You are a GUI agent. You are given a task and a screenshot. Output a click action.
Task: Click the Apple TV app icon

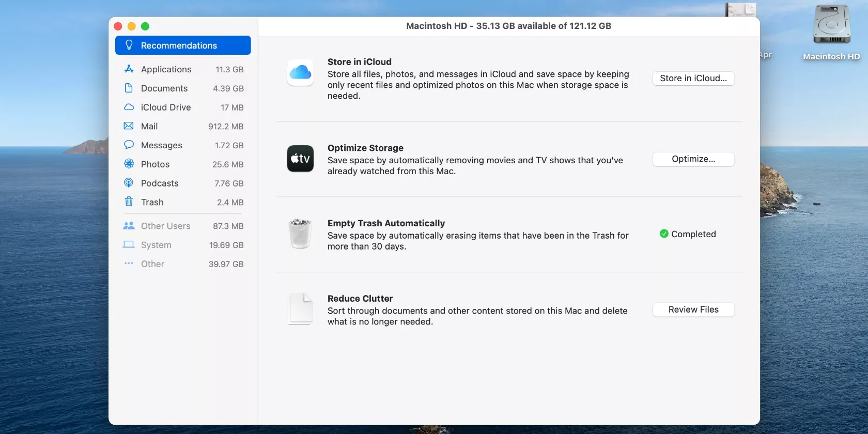pyautogui.click(x=300, y=159)
